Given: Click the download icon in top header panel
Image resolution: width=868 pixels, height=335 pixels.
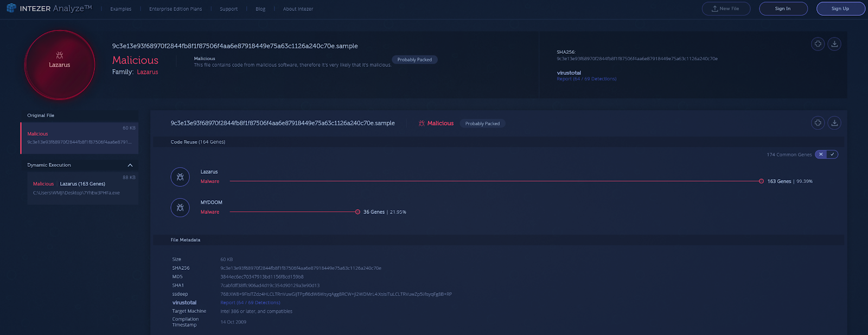Looking at the screenshot, I should pyautogui.click(x=834, y=44).
